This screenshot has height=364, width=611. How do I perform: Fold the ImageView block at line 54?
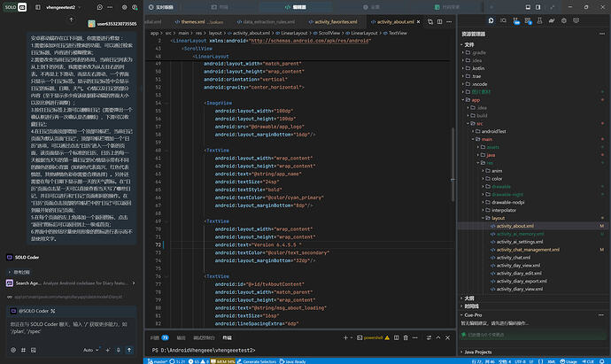pos(166,104)
